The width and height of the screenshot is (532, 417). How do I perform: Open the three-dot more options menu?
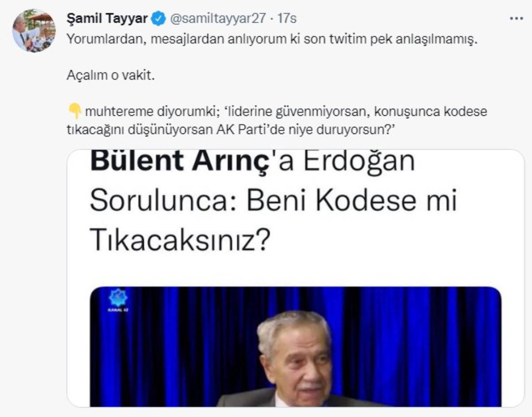pos(516,19)
